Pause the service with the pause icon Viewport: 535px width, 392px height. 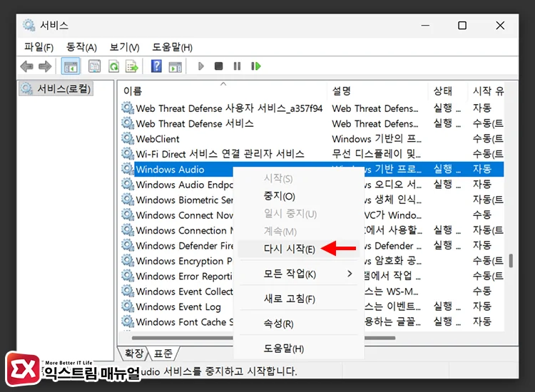[237, 66]
